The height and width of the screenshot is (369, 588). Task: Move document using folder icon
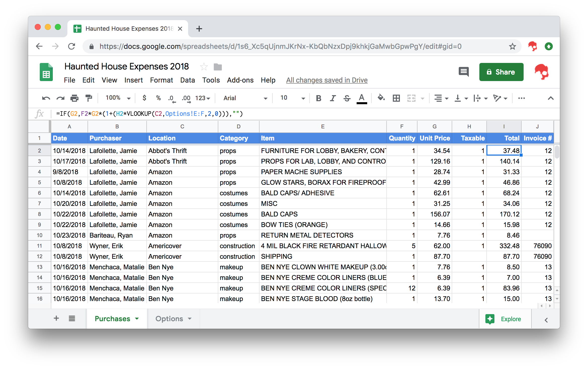click(218, 67)
